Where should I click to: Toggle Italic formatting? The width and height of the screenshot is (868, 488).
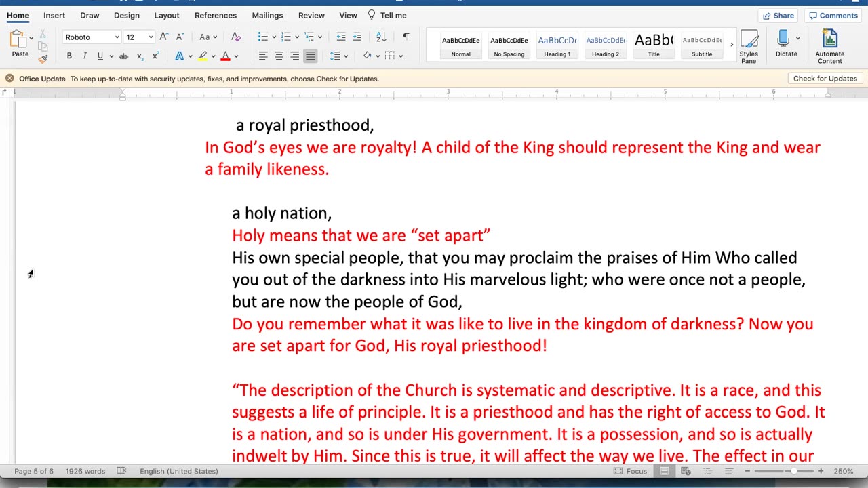coord(85,56)
